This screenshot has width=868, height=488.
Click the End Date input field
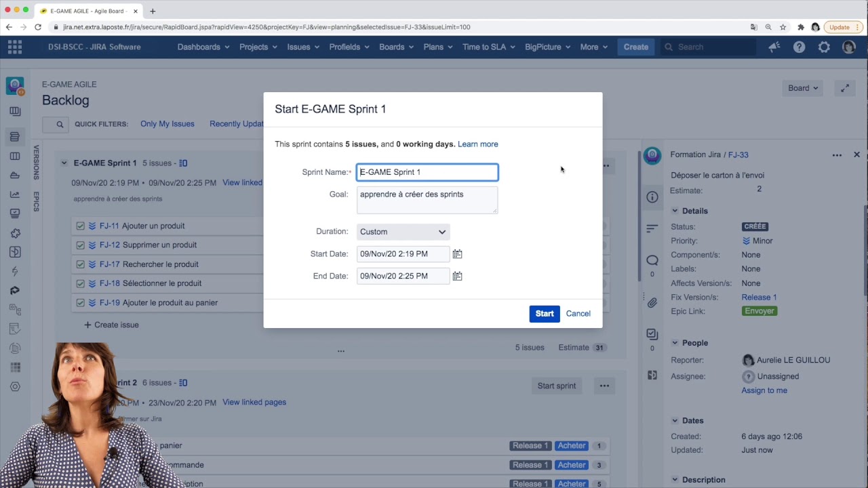click(403, 276)
